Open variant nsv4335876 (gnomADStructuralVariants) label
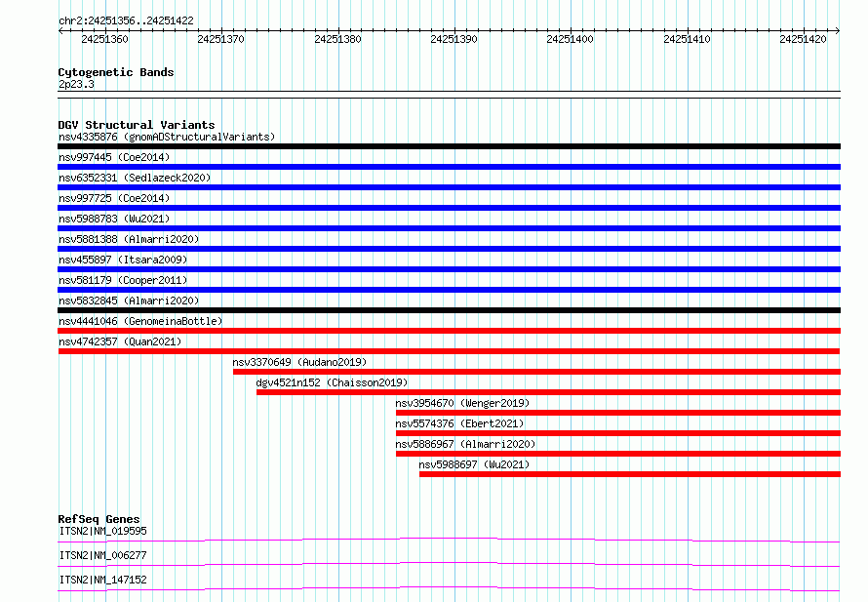Image resolution: width=868 pixels, height=602 pixels. click(x=167, y=137)
